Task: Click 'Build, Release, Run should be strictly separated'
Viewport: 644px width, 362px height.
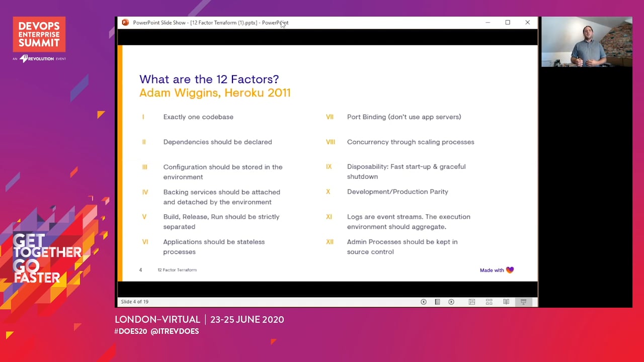Action: (221, 222)
